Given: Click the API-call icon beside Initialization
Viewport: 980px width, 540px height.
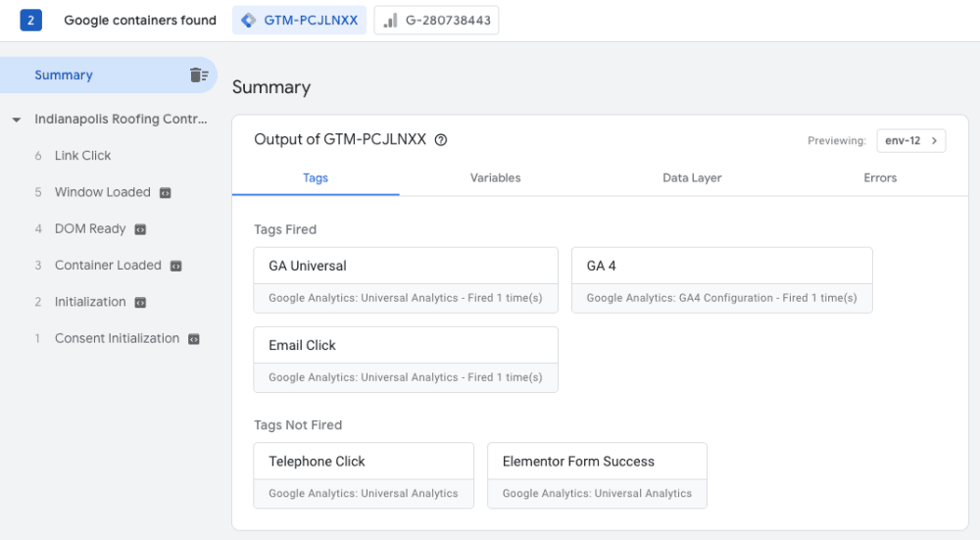Looking at the screenshot, I should pyautogui.click(x=140, y=303).
